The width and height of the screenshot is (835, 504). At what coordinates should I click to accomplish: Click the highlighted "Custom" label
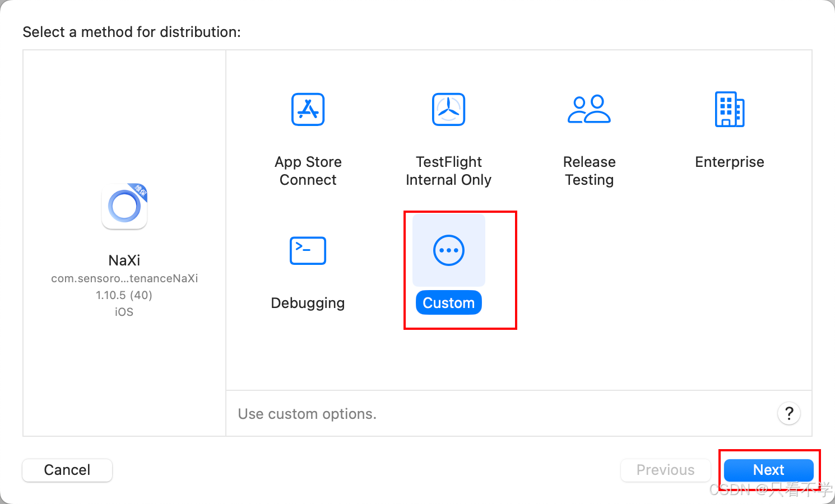pos(448,302)
